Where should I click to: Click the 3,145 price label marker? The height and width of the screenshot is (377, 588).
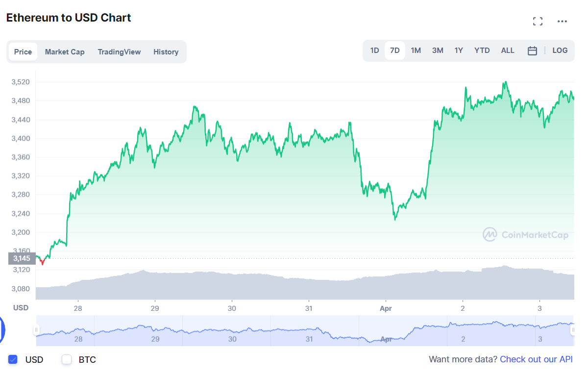(x=22, y=258)
